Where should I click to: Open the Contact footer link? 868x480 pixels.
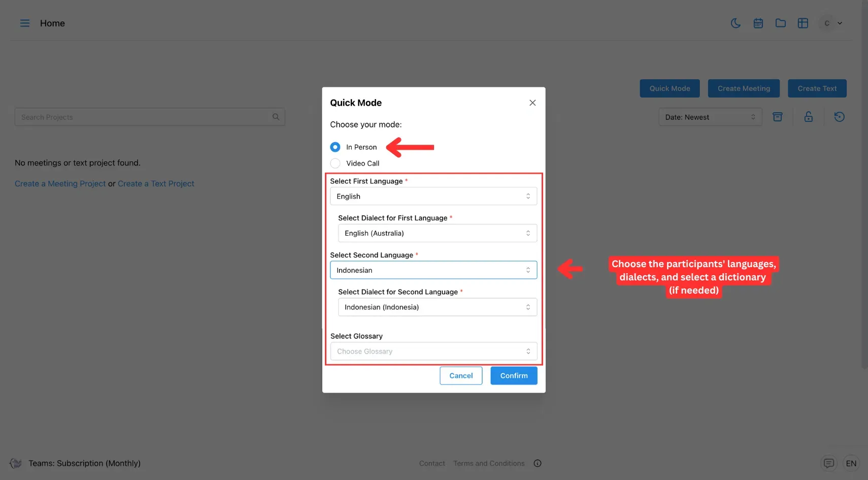(x=432, y=463)
